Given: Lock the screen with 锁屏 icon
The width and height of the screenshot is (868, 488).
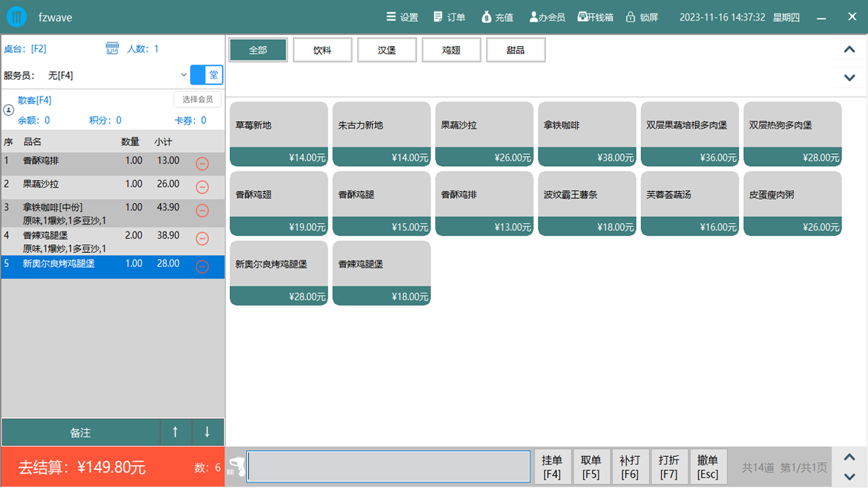Looking at the screenshot, I should (631, 17).
